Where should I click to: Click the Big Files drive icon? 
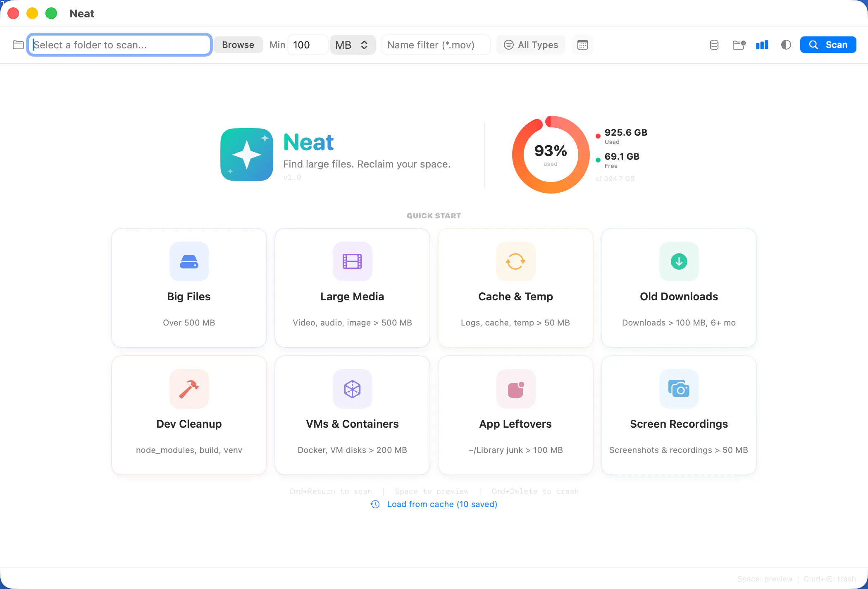pos(189,261)
